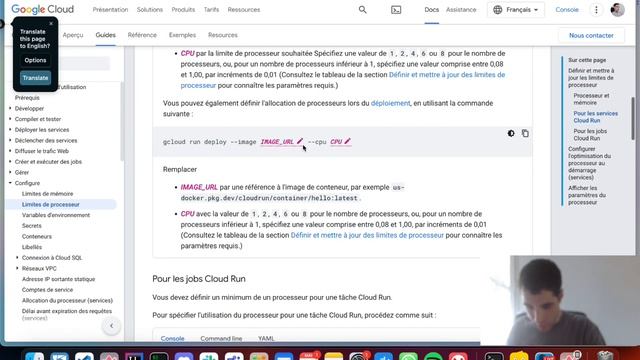Open the Présentation menu

pyautogui.click(x=110, y=10)
